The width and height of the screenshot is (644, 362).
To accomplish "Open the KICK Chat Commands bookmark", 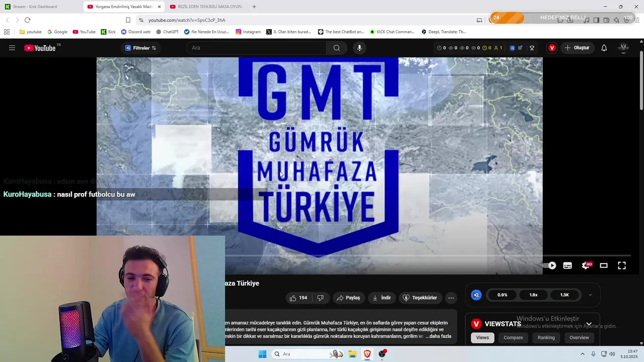I will click(392, 32).
